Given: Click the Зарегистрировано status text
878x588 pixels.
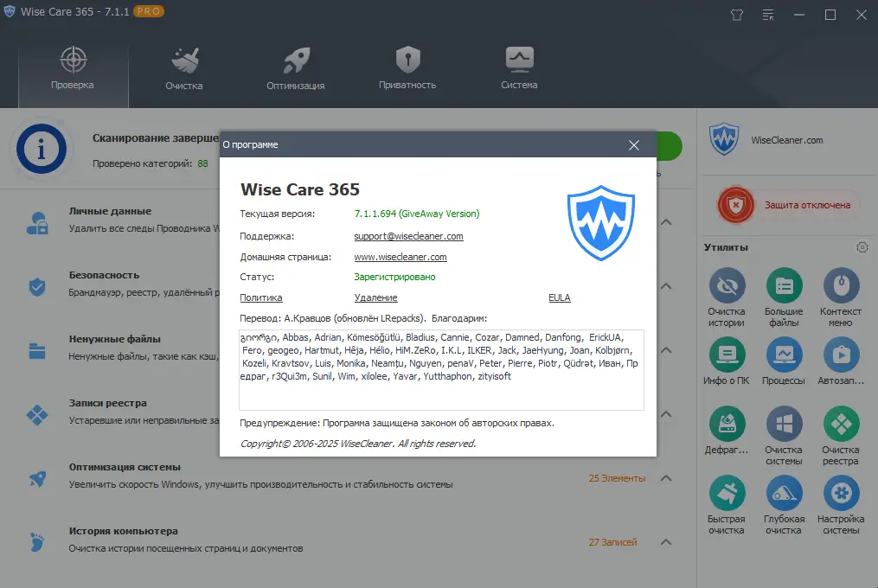Looking at the screenshot, I should pos(394,278).
